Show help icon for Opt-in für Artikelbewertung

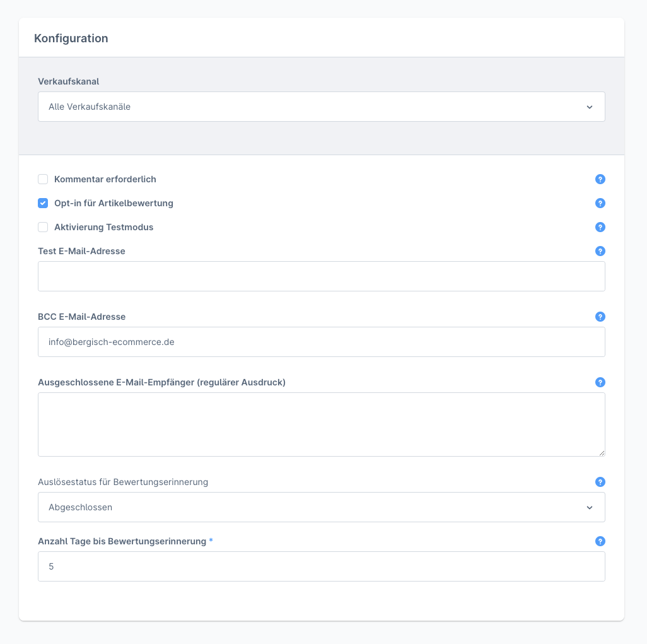(600, 203)
